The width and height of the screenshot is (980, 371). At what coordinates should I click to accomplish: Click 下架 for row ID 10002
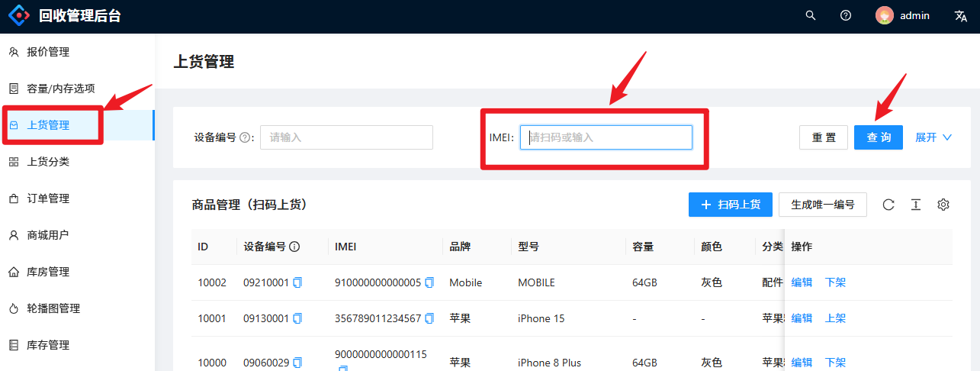[x=835, y=282]
